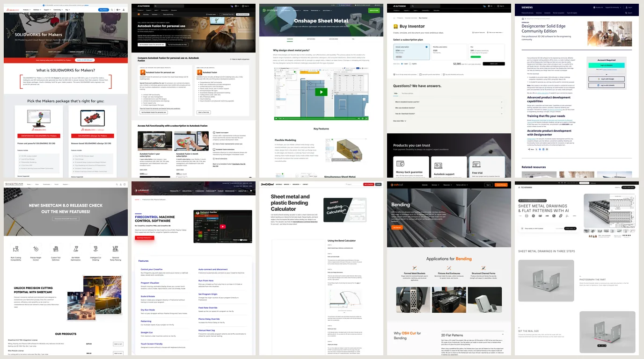The width and height of the screenshot is (644, 359).
Task: Share Siemens page via X icon
Action: click(536, 149)
